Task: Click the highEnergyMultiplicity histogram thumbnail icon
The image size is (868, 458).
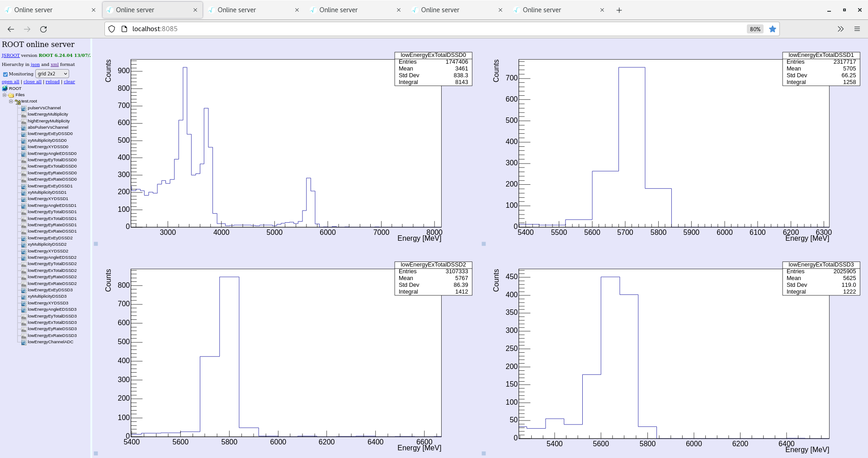Action: 24,121
